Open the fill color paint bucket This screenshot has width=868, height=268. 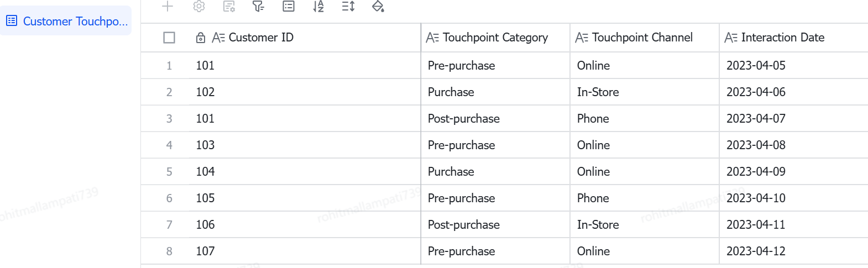click(x=378, y=6)
